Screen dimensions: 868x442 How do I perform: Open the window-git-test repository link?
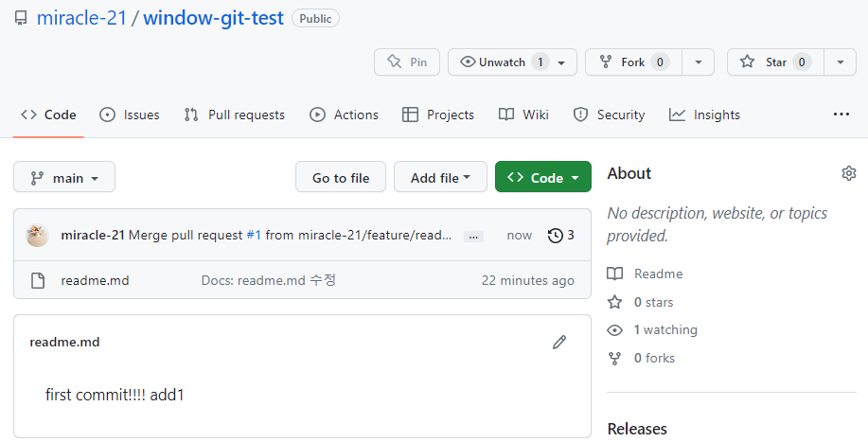tap(213, 18)
